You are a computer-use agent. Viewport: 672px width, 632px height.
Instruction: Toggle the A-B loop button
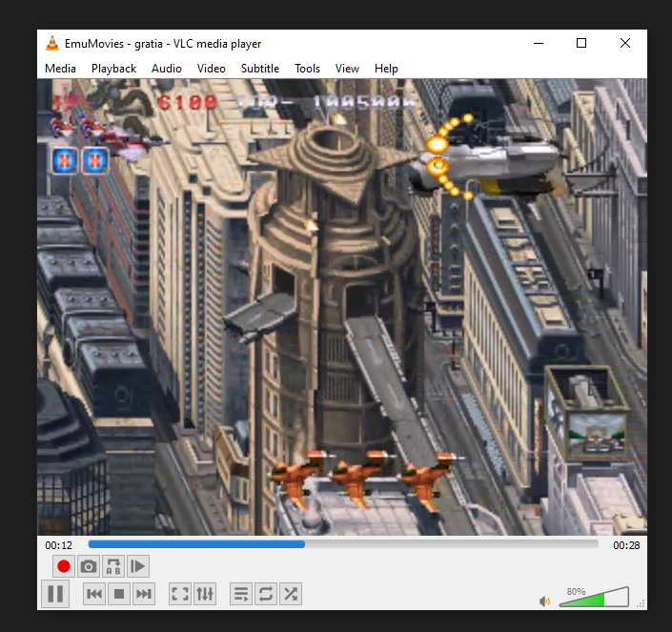coord(113,566)
